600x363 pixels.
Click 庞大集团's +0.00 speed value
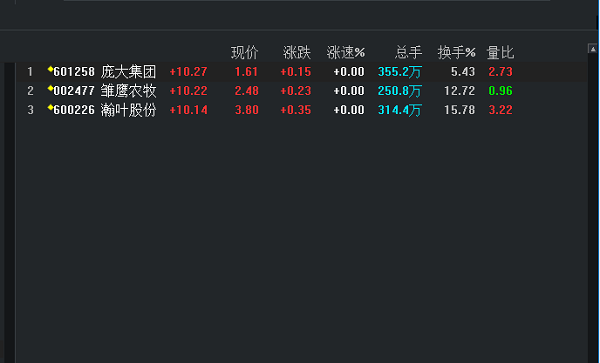point(349,72)
